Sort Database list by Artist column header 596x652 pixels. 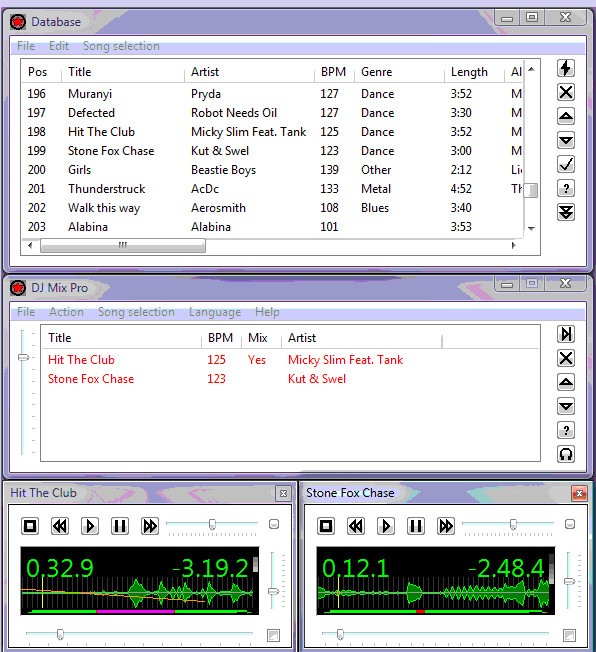pyautogui.click(x=249, y=72)
